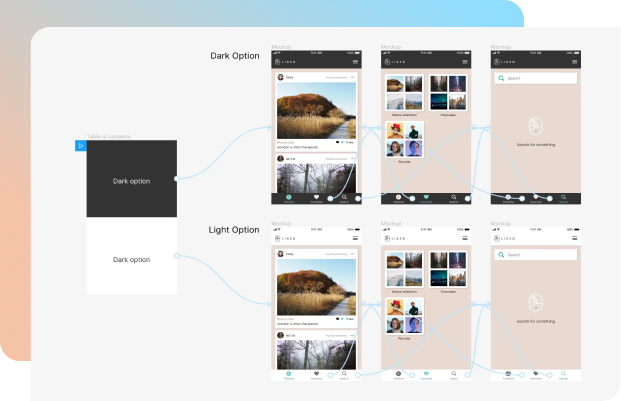Select Favorites tab in light collections mockup

pyautogui.click(x=426, y=373)
